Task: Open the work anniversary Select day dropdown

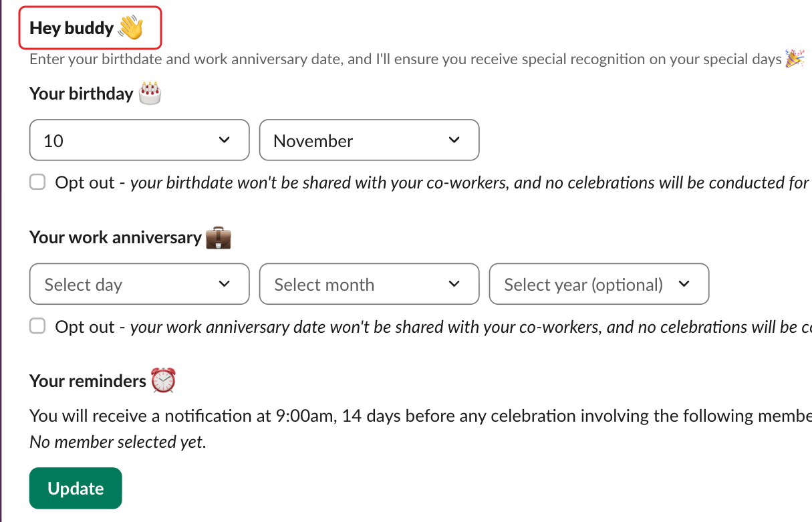Action: 140,284
